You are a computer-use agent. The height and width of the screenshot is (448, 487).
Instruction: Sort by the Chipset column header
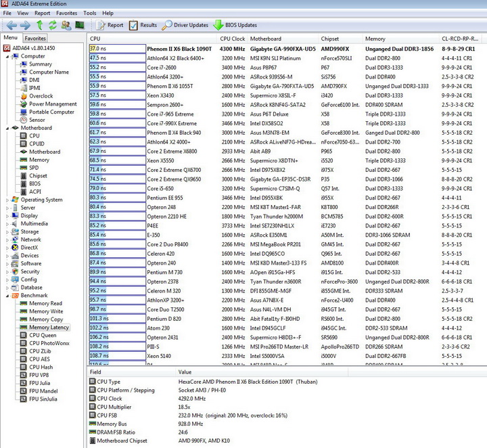click(x=340, y=39)
